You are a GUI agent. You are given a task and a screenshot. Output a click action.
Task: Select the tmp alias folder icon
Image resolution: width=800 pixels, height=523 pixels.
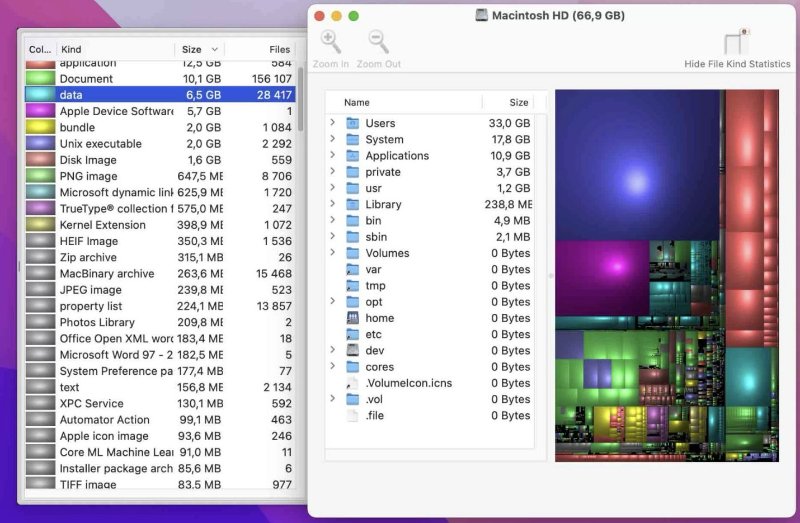pos(353,286)
